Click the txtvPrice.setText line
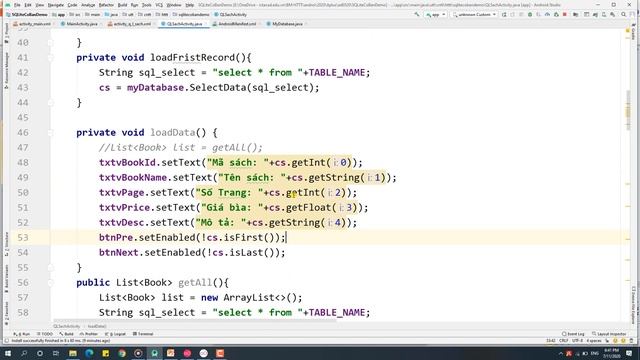Image resolution: width=640 pixels, height=360 pixels. click(x=233, y=207)
